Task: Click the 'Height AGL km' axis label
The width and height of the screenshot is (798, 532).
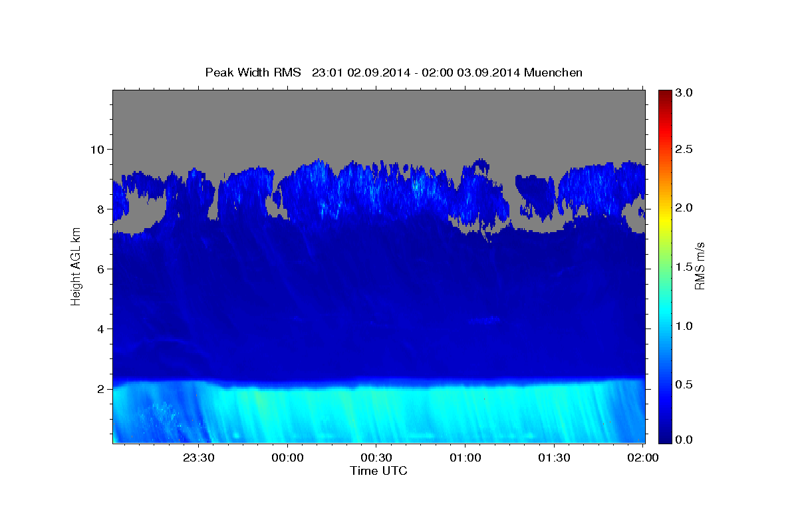Action: pyautogui.click(x=76, y=266)
